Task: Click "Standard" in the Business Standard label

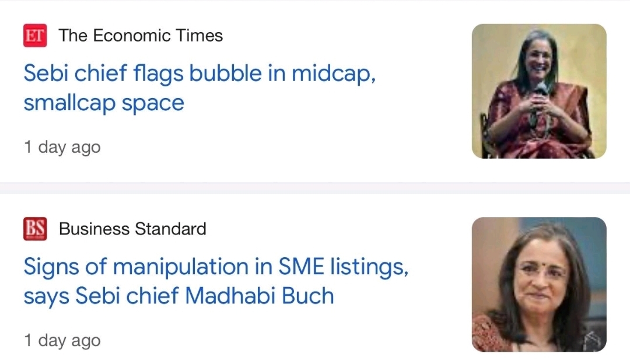Action: (170, 229)
